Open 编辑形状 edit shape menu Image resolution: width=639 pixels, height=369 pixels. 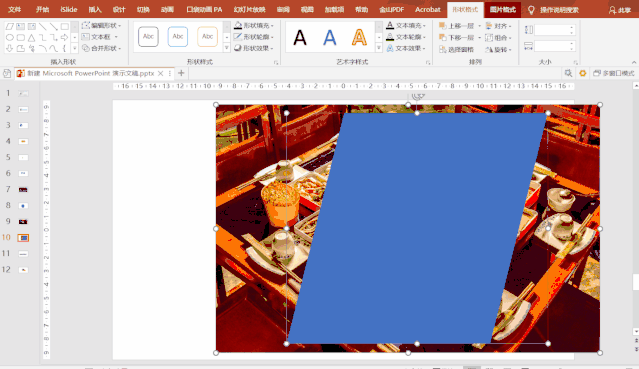101,25
